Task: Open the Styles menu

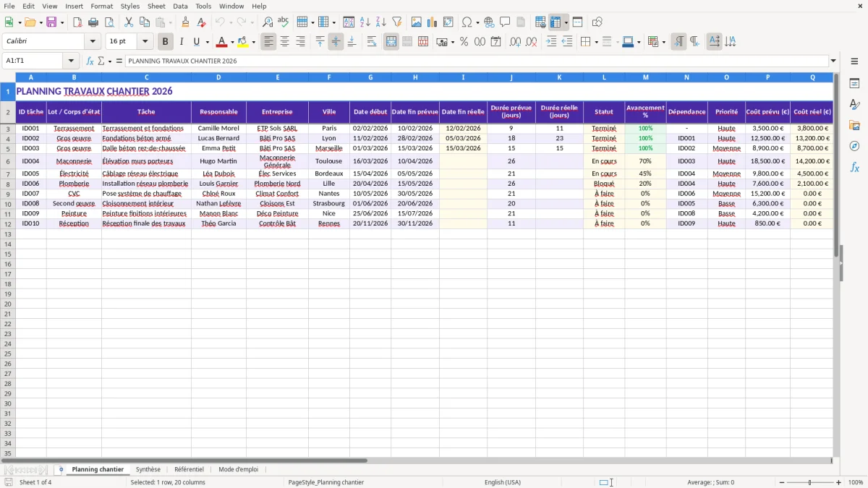Action: pyautogui.click(x=130, y=6)
